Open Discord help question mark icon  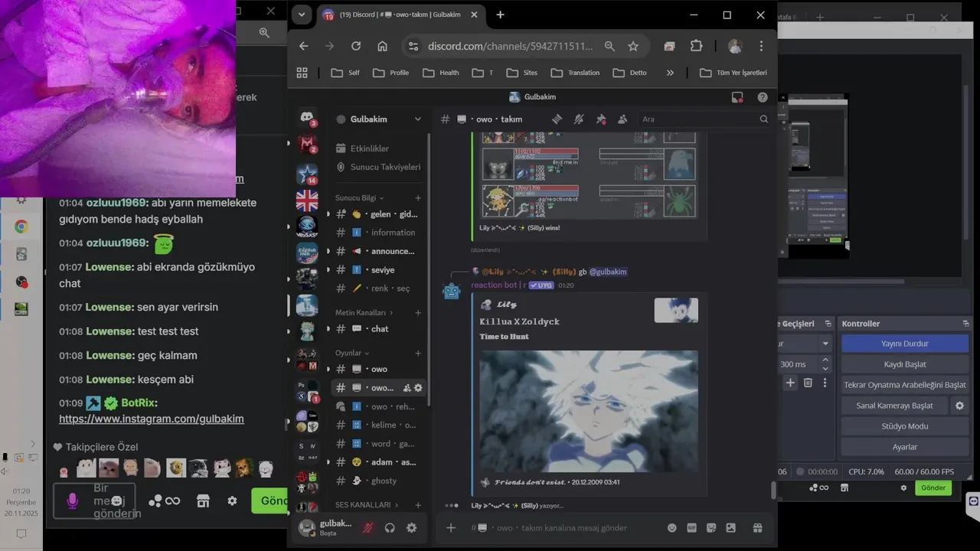point(763,97)
